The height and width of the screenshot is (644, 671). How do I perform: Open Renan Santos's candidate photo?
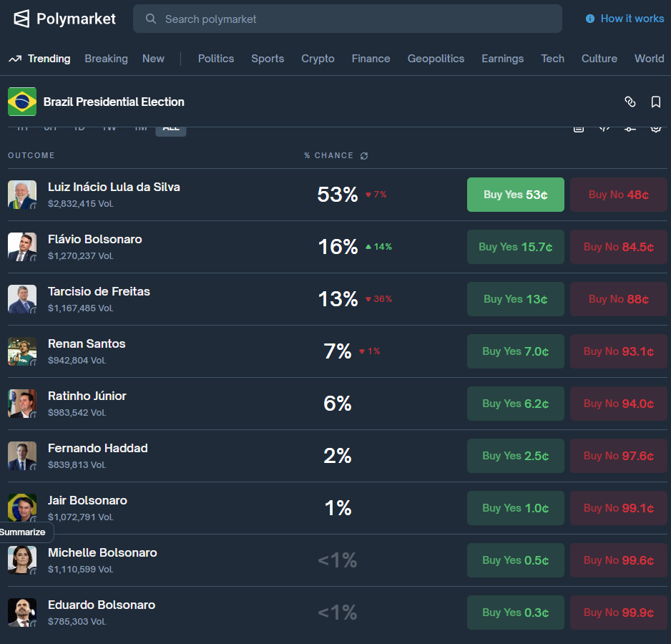pyautogui.click(x=22, y=351)
